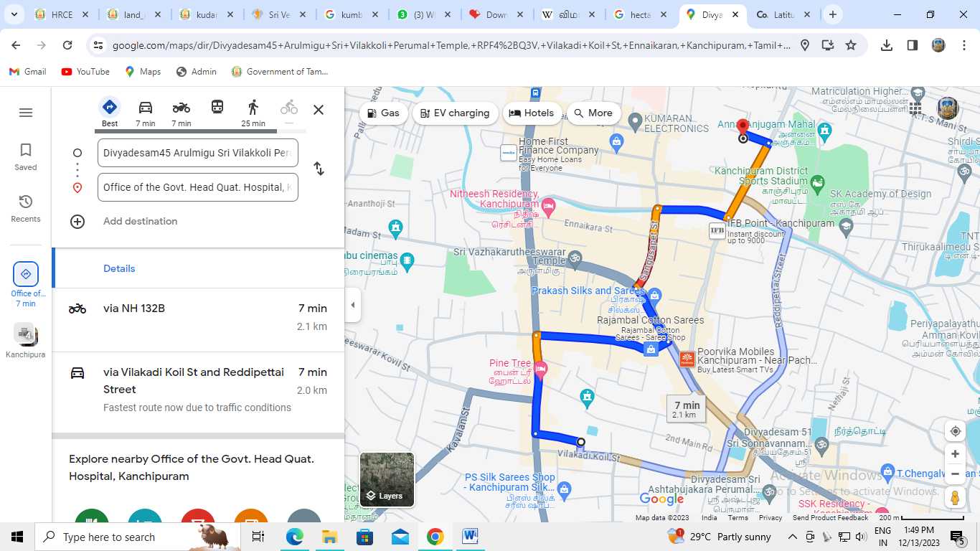Screen dimensions: 980x551
Task: Collapse the side panel with arrow
Action: pyautogui.click(x=352, y=305)
